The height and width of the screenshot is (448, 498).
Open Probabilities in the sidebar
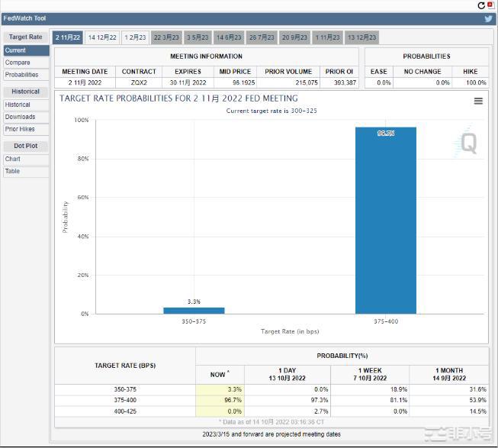[x=21, y=75]
